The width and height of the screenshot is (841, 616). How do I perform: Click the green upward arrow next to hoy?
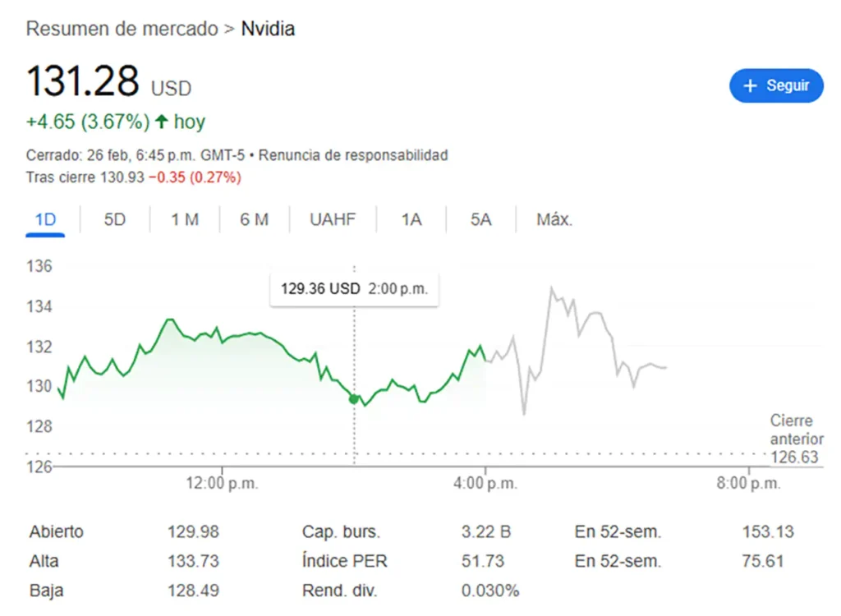161,122
